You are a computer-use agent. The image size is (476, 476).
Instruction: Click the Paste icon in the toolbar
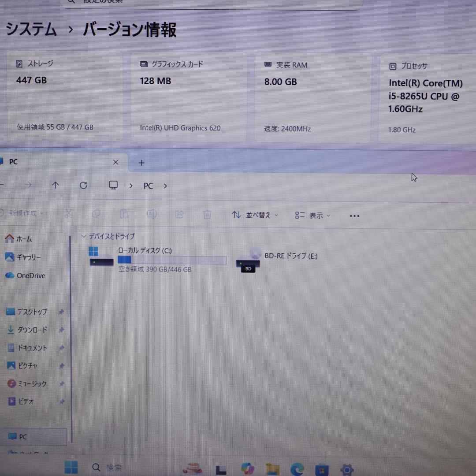(x=124, y=214)
